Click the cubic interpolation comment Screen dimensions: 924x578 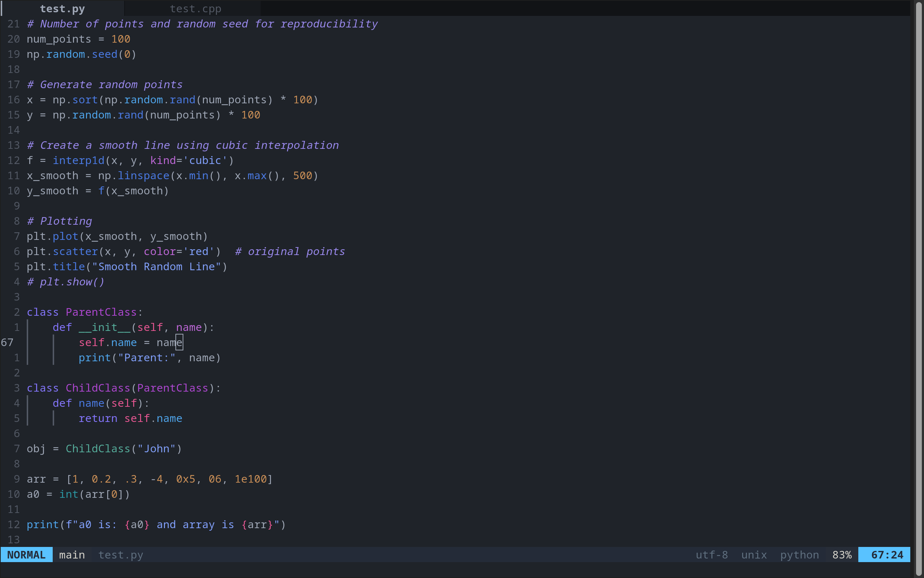pyautogui.click(x=183, y=145)
